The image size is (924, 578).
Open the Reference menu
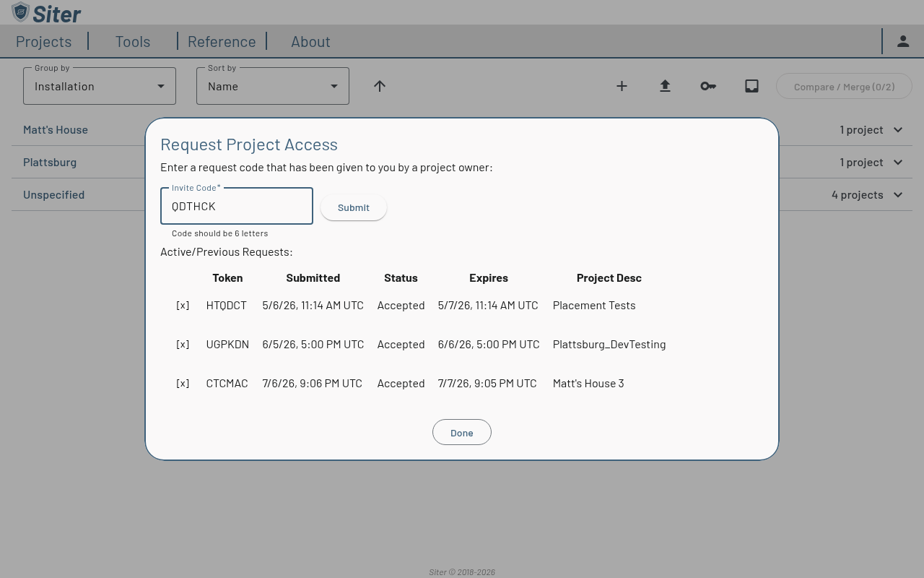(x=222, y=41)
